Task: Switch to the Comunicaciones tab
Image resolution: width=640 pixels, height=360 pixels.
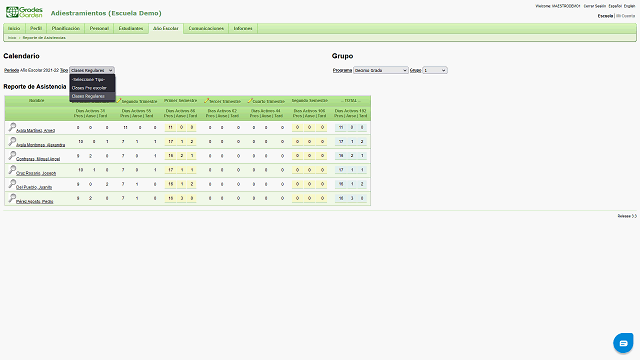Action: [x=206, y=29]
